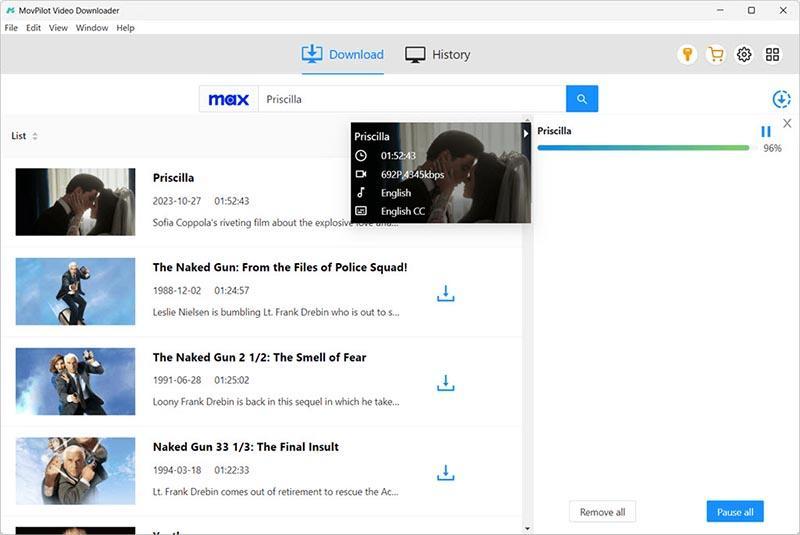Maximize the MovPilot window

click(x=752, y=10)
